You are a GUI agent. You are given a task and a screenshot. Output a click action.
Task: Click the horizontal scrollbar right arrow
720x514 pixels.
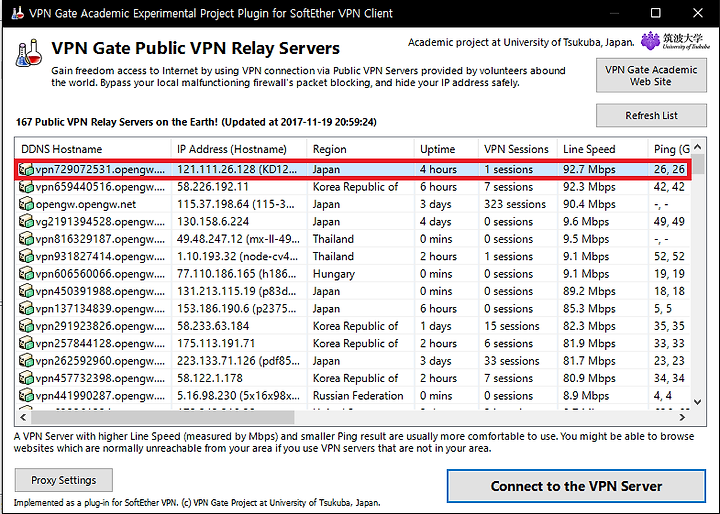tap(682, 417)
